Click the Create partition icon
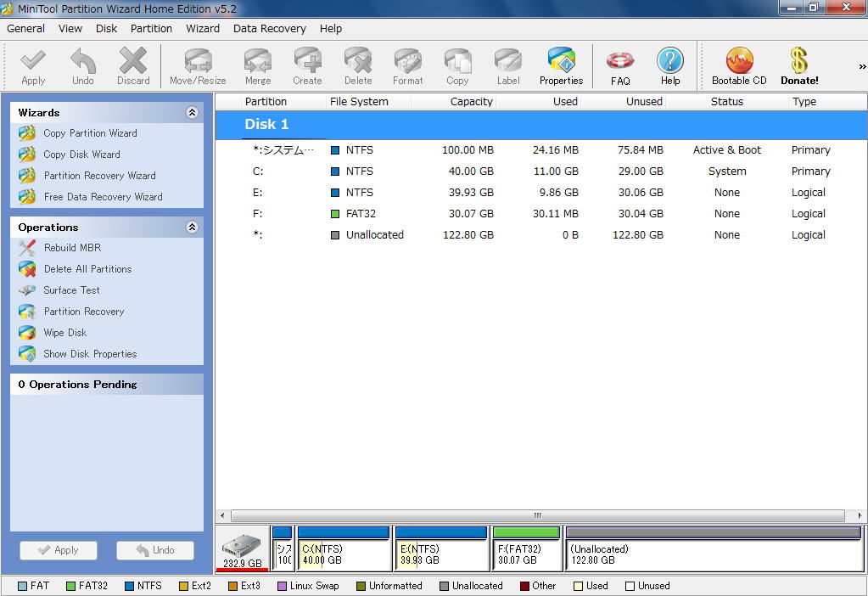Viewport: 868px width, 596px height. pos(307,66)
